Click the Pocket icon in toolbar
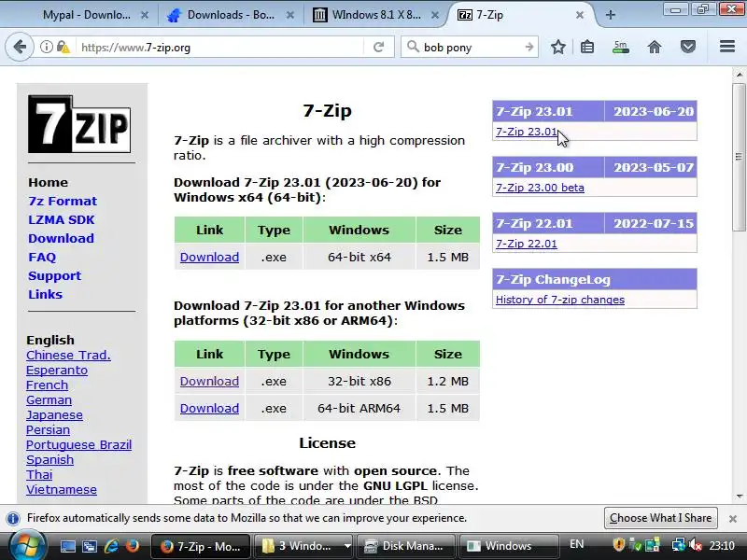 pos(687,47)
